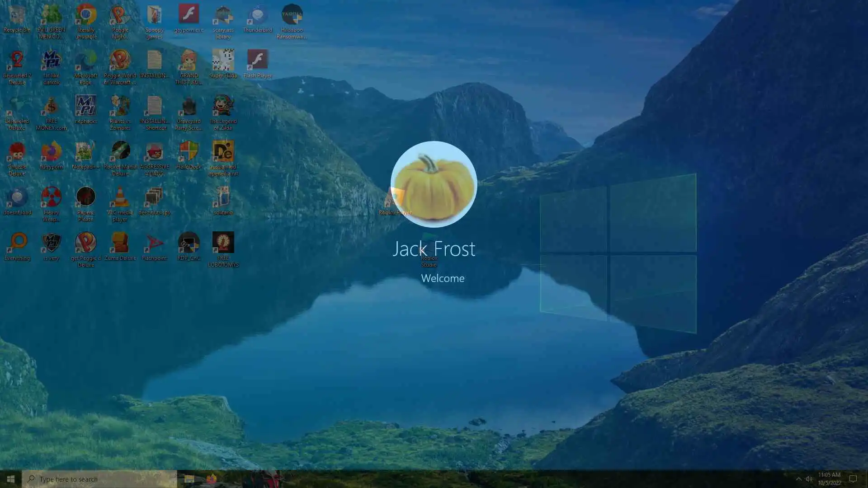Screen dimensions: 868x488
Task: Click the Jack Frost pumpkin profile picture
Action: (434, 184)
